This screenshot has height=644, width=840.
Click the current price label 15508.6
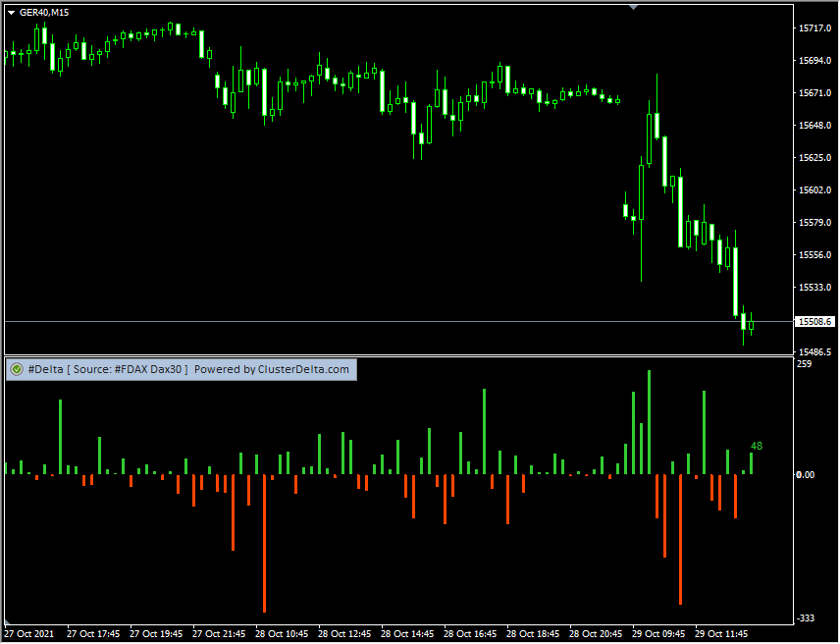[815, 322]
